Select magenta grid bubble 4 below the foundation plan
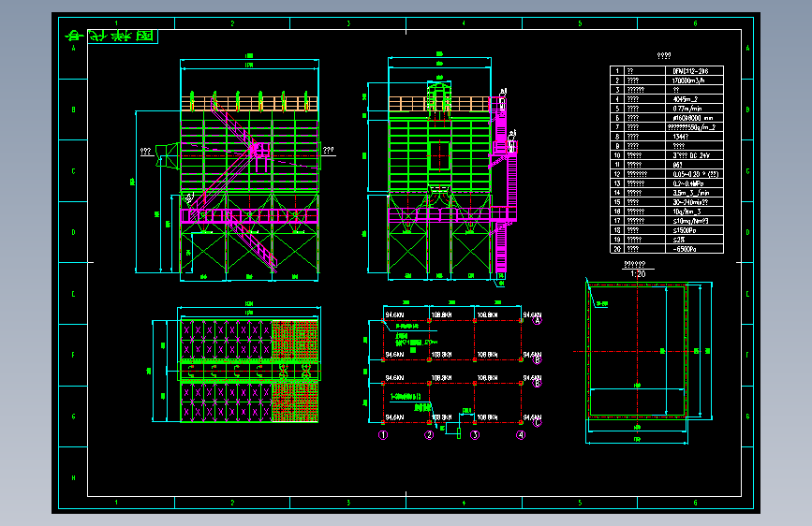 coord(521,435)
